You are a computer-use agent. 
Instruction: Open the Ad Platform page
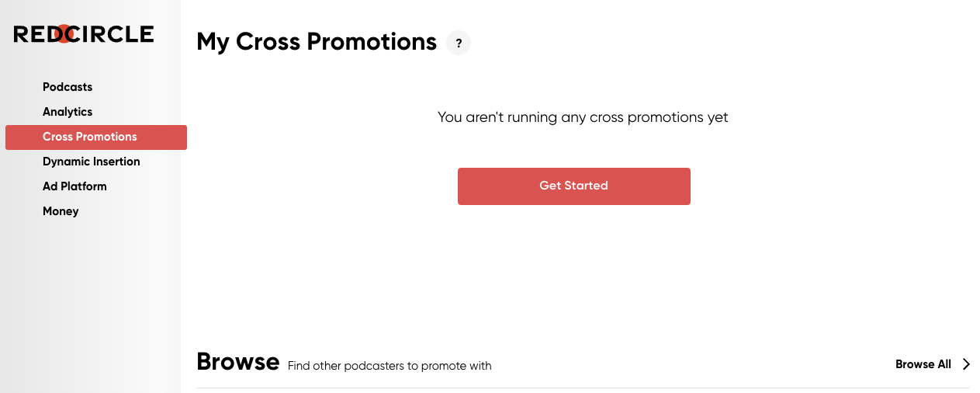point(74,186)
